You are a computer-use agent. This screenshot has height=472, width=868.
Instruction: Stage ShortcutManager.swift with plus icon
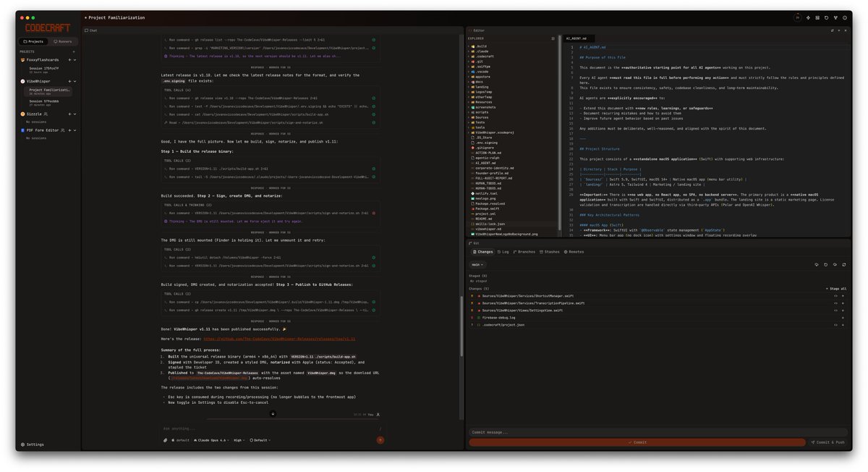[843, 295]
